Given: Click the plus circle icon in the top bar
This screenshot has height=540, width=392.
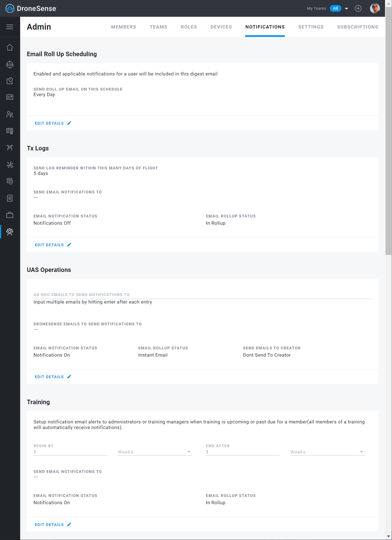Looking at the screenshot, I should pos(358,8).
